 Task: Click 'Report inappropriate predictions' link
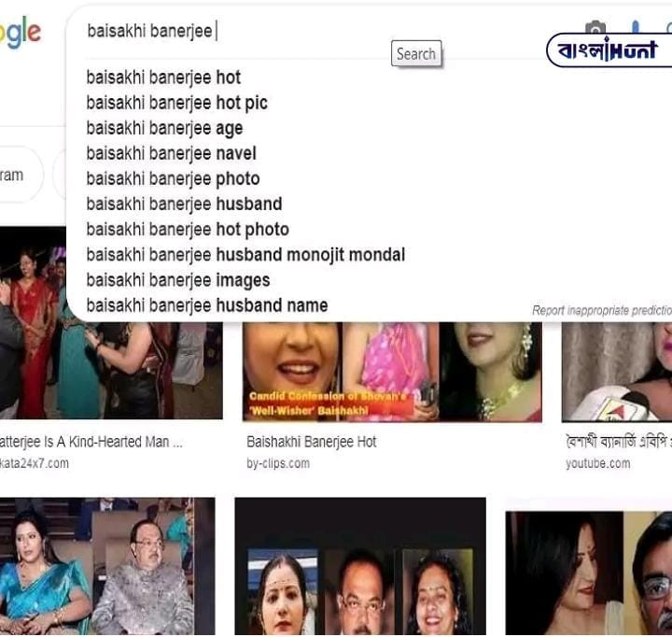point(602,310)
